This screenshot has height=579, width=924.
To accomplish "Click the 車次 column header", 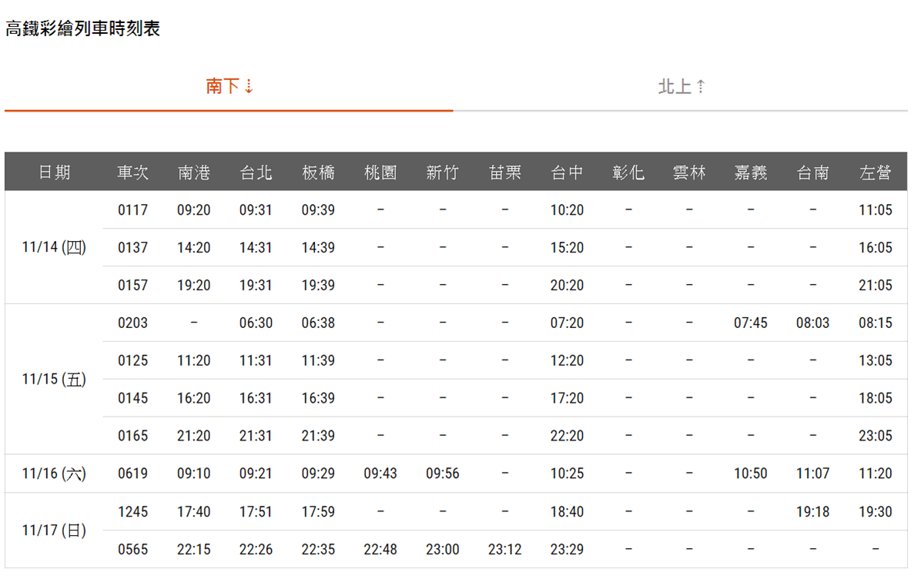I will click(132, 172).
